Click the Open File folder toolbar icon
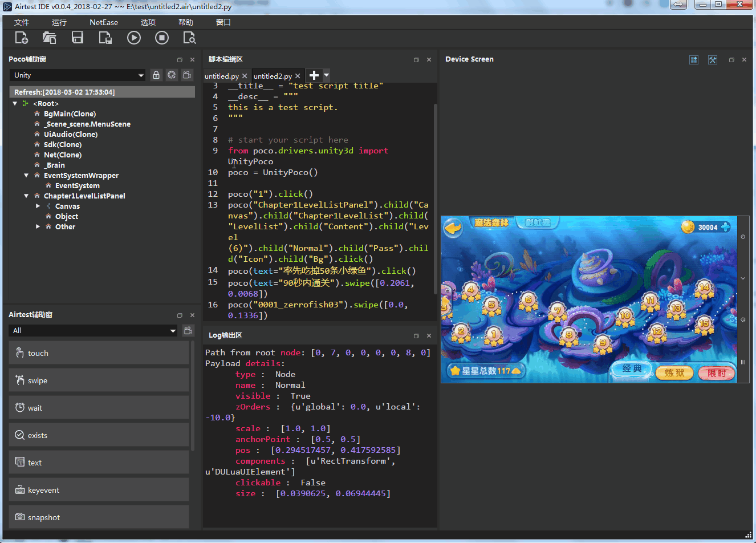Image resolution: width=756 pixels, height=543 pixels. point(49,38)
